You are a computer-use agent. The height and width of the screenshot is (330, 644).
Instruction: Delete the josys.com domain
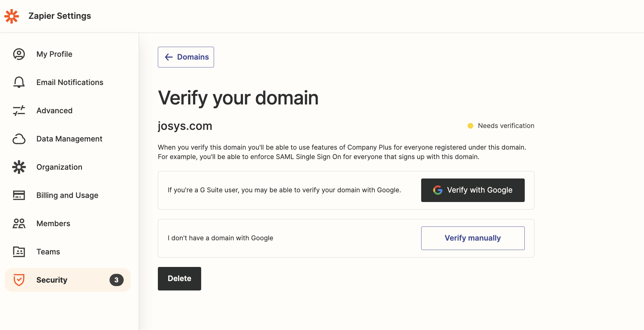[x=179, y=279]
